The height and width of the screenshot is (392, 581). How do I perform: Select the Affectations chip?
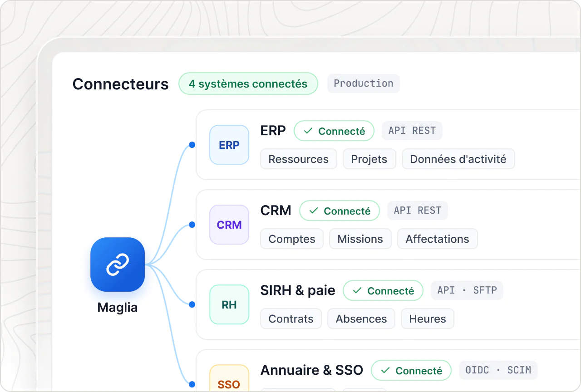(x=438, y=239)
